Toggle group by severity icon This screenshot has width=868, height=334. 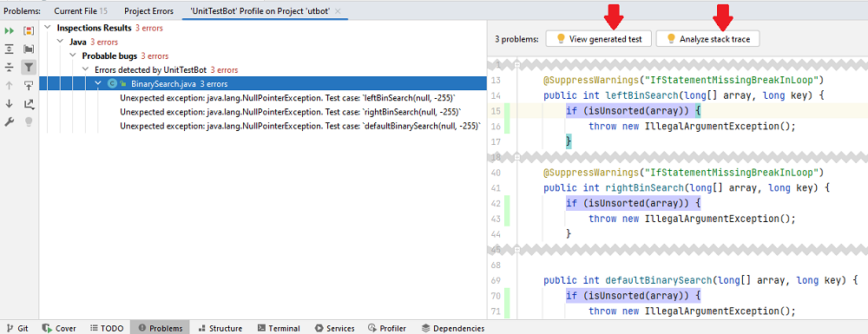pyautogui.click(x=29, y=31)
